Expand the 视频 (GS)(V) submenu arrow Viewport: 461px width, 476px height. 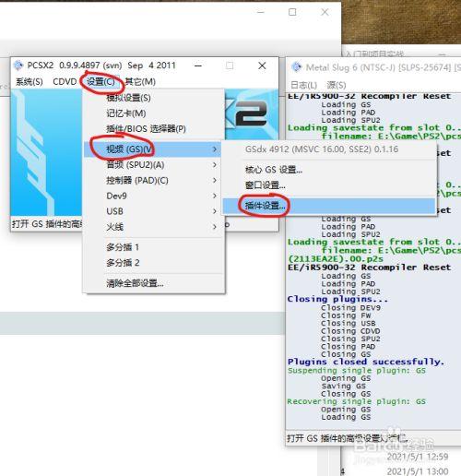215,149
